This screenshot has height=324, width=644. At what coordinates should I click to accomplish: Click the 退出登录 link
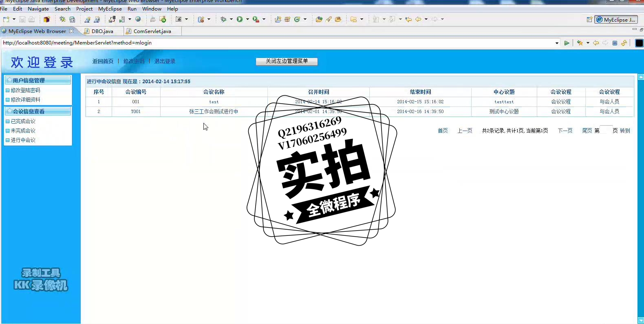165,61
